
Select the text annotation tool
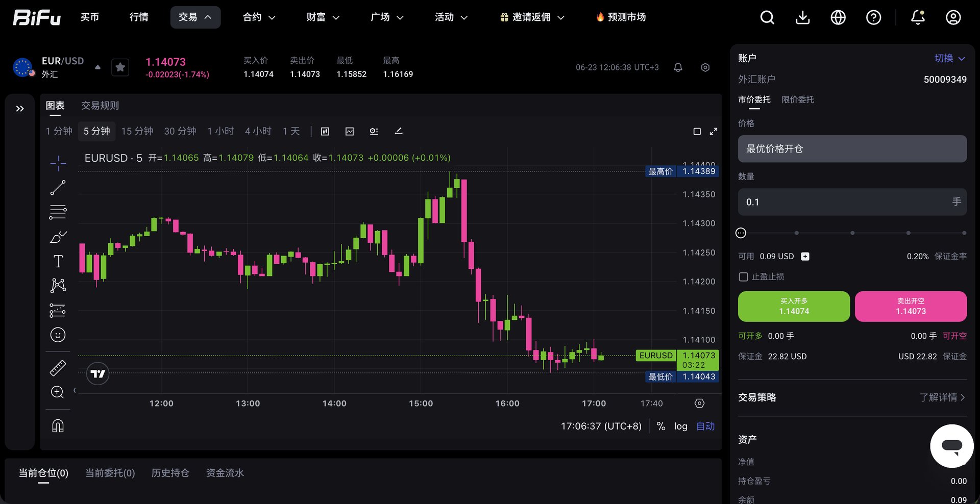point(58,261)
